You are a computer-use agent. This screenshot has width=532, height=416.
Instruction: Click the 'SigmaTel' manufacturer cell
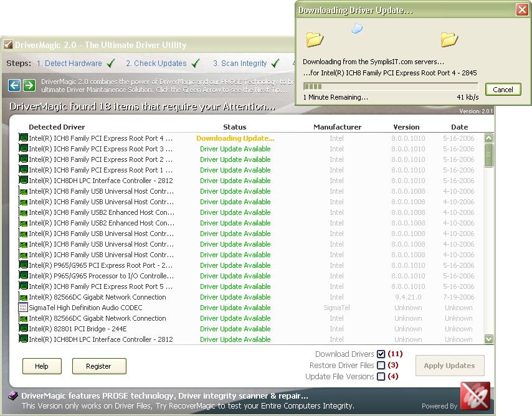click(336, 308)
